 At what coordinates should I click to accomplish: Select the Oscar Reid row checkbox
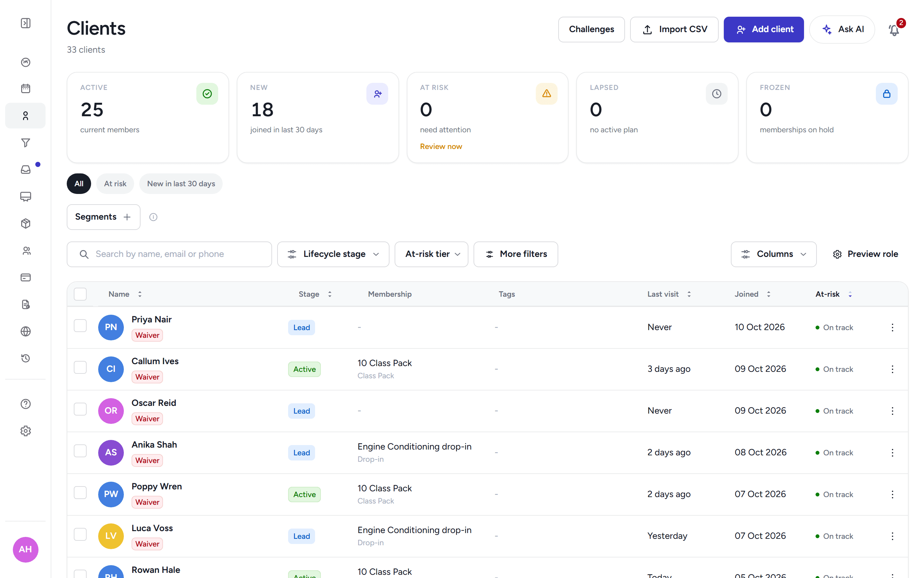80,409
